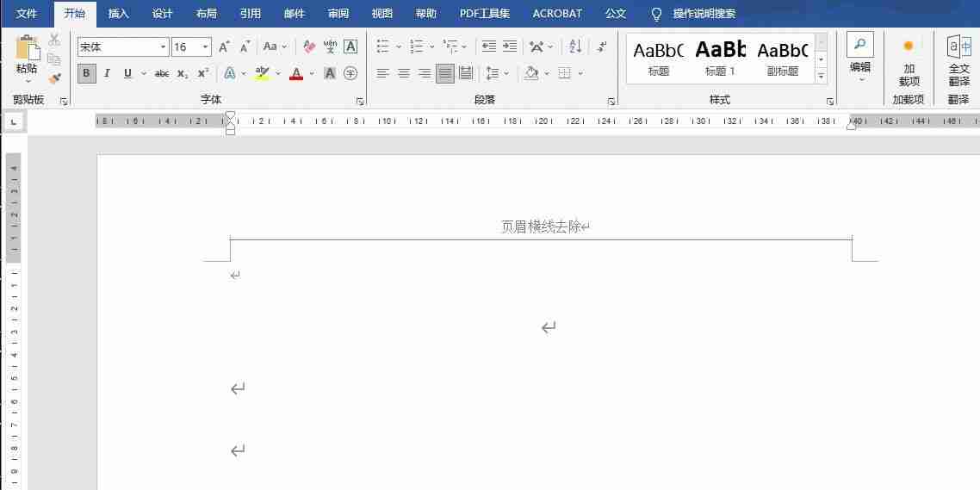Viewport: 980px width, 490px height.
Task: Switch to the 引用 tab
Action: click(250, 14)
